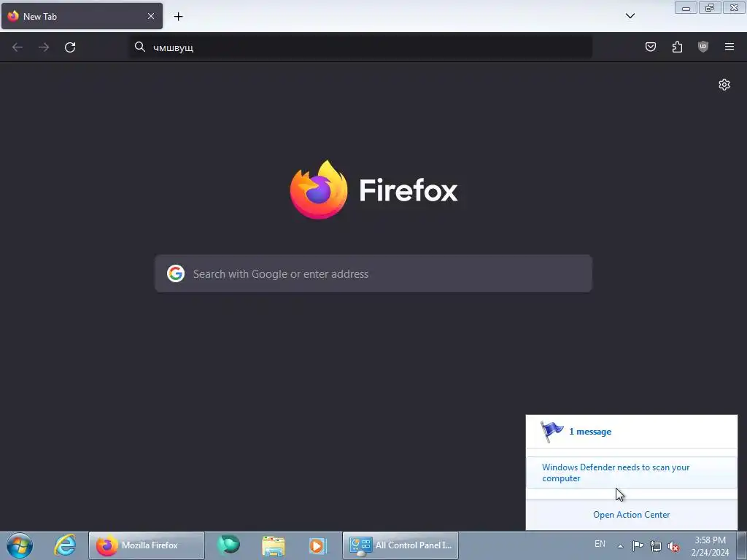Click the URL bar containing чмшвущ
The image size is (747, 560).
(360, 47)
